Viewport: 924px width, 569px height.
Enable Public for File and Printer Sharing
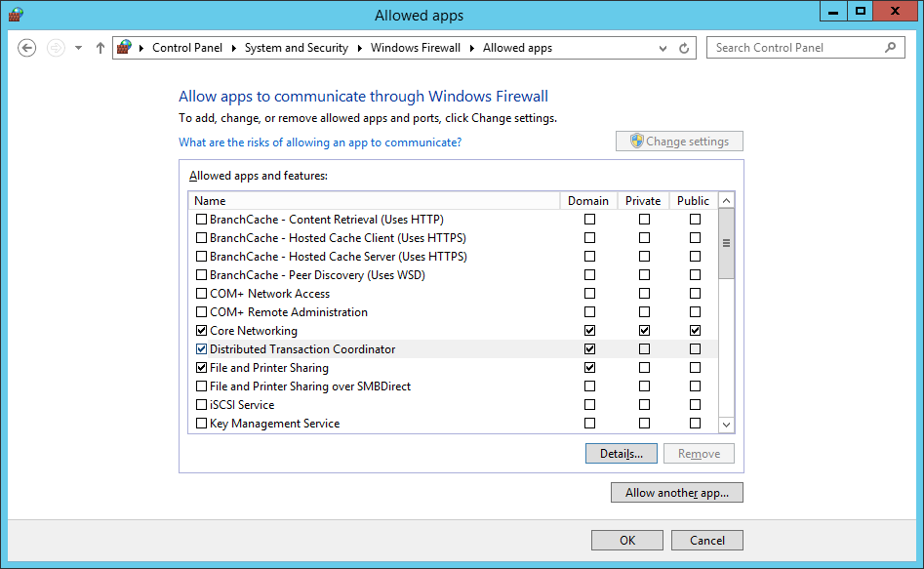pyautogui.click(x=695, y=368)
